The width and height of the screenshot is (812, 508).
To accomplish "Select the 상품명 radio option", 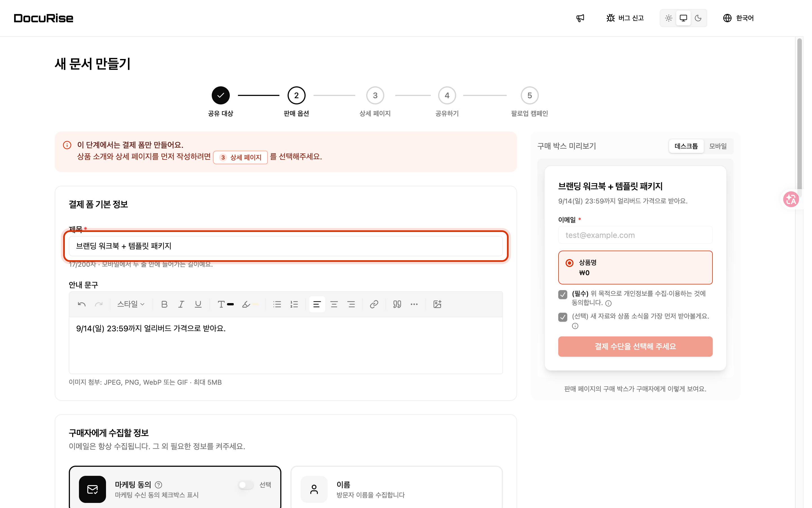I will point(569,263).
